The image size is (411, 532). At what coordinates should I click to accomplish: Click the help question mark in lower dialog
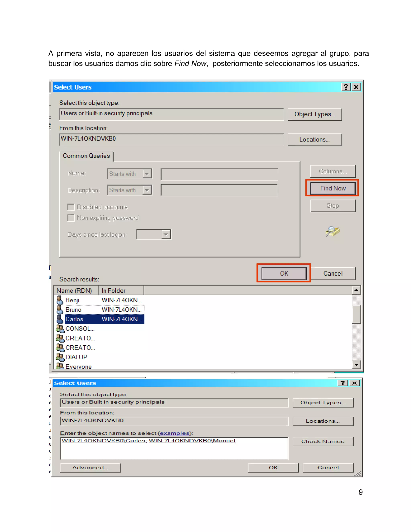point(342,383)
